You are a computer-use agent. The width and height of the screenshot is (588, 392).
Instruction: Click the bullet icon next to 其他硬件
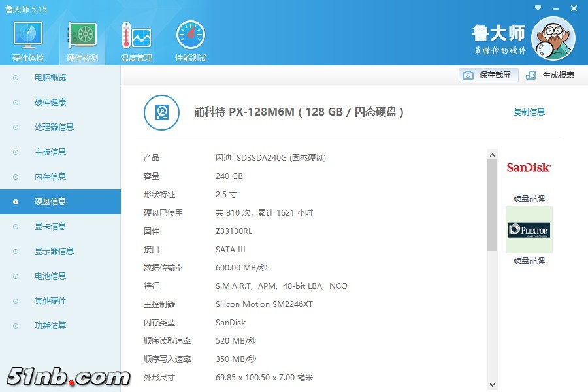16,301
